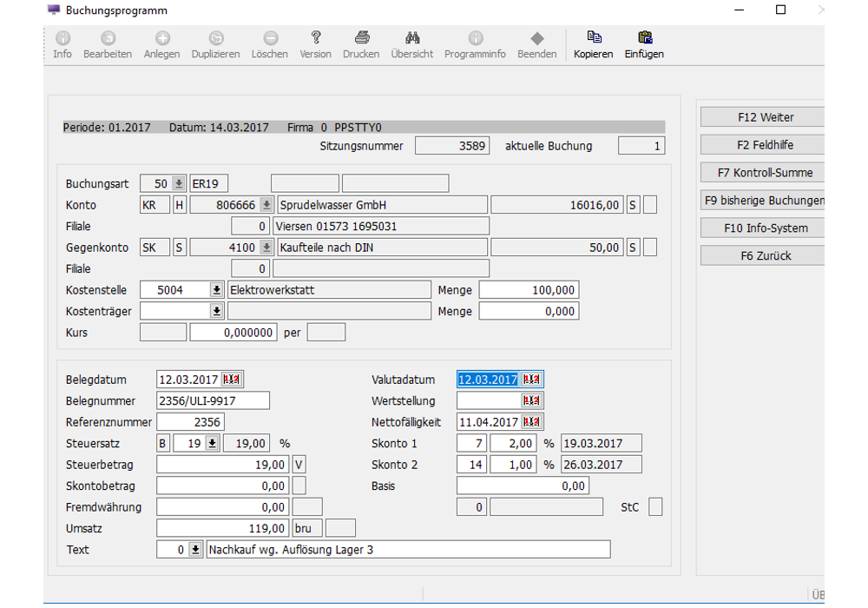
Task: Click the Version question mark icon
Action: [x=316, y=38]
